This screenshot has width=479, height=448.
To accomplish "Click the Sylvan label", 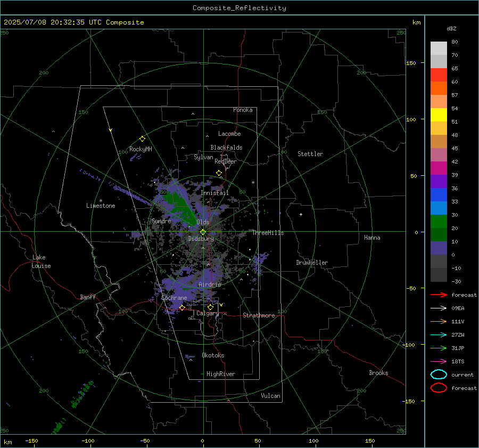I will (203, 157).
